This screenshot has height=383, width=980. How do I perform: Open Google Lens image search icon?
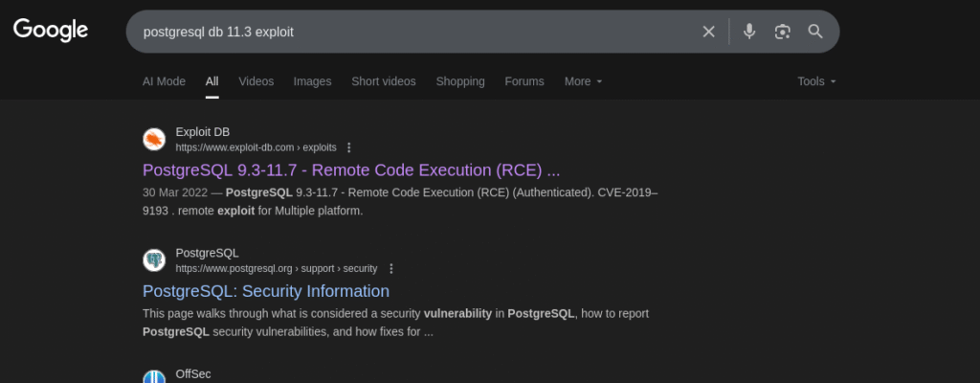pos(783,32)
